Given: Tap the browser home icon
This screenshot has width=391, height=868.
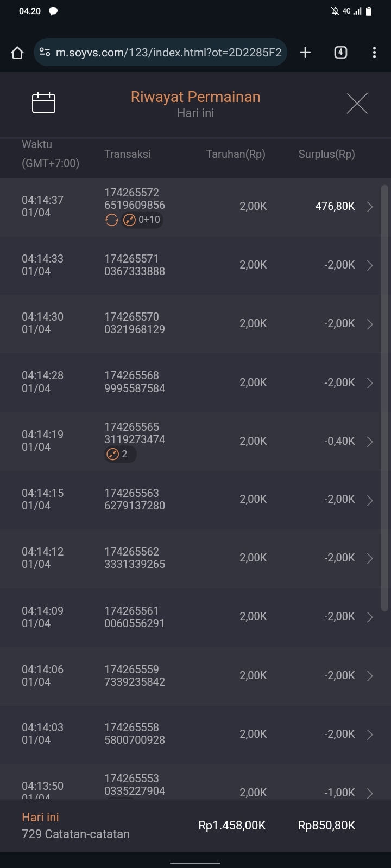Looking at the screenshot, I should [17, 53].
